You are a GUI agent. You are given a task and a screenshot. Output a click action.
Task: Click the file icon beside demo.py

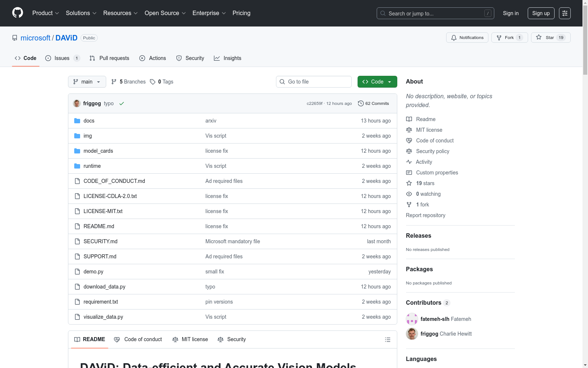pyautogui.click(x=77, y=272)
